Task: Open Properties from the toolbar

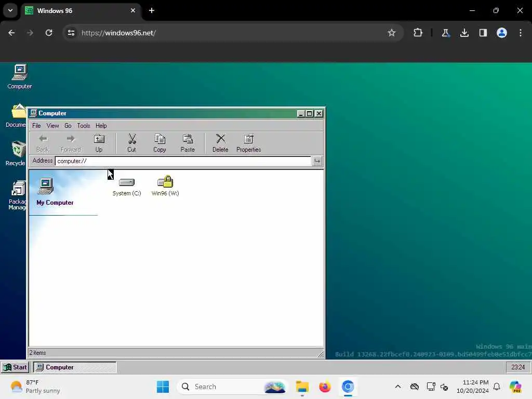Action: pos(249,143)
